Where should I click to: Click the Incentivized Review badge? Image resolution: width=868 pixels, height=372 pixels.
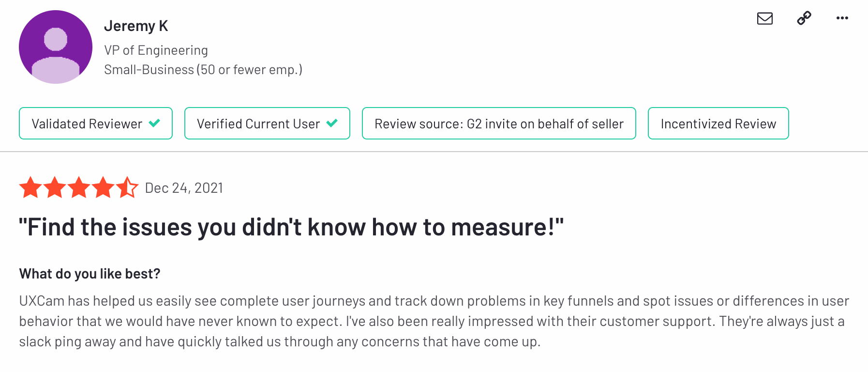(x=718, y=124)
